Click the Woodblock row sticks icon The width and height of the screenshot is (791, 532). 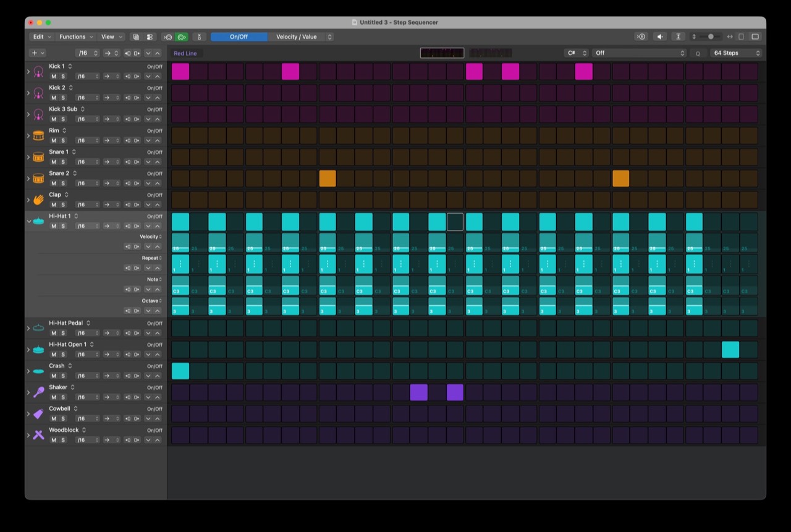(x=38, y=435)
